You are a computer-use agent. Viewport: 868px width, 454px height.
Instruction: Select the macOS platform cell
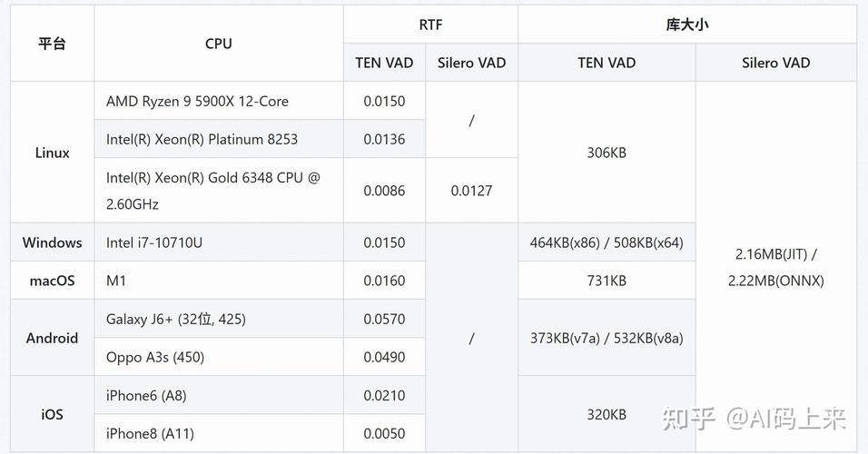[52, 281]
